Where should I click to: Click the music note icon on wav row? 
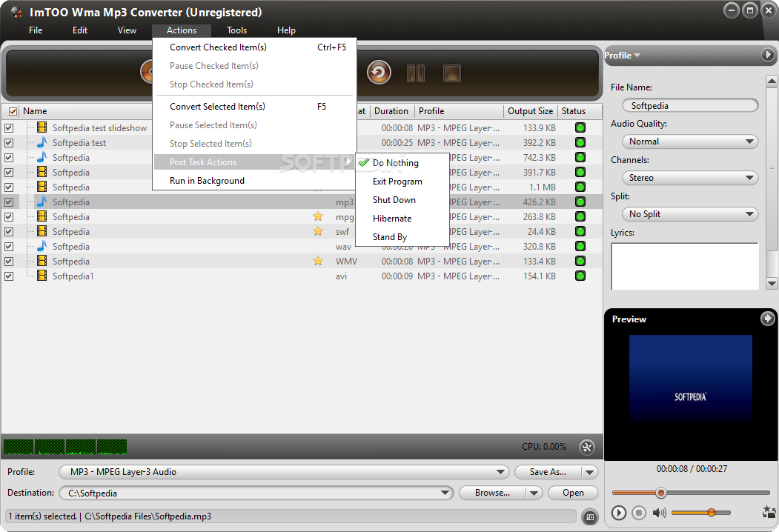point(42,246)
